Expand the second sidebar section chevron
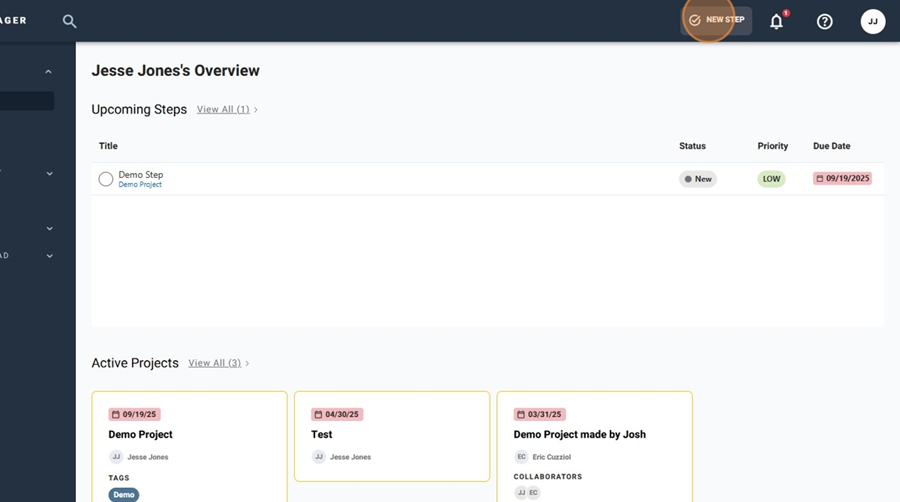Image resolution: width=900 pixels, height=502 pixels. [49, 173]
